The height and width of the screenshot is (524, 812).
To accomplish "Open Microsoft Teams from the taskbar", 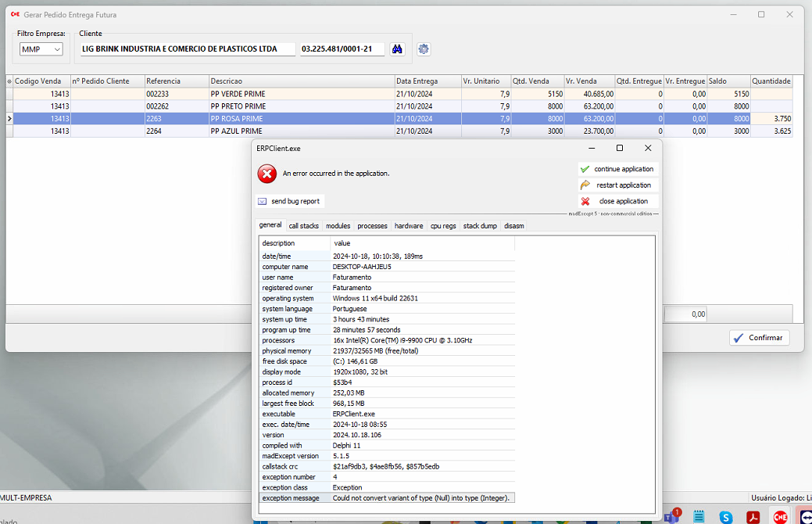I will (x=671, y=517).
